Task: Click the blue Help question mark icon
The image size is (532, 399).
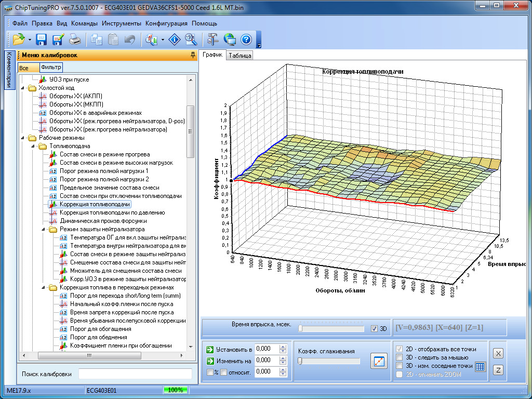Action: click(x=246, y=39)
